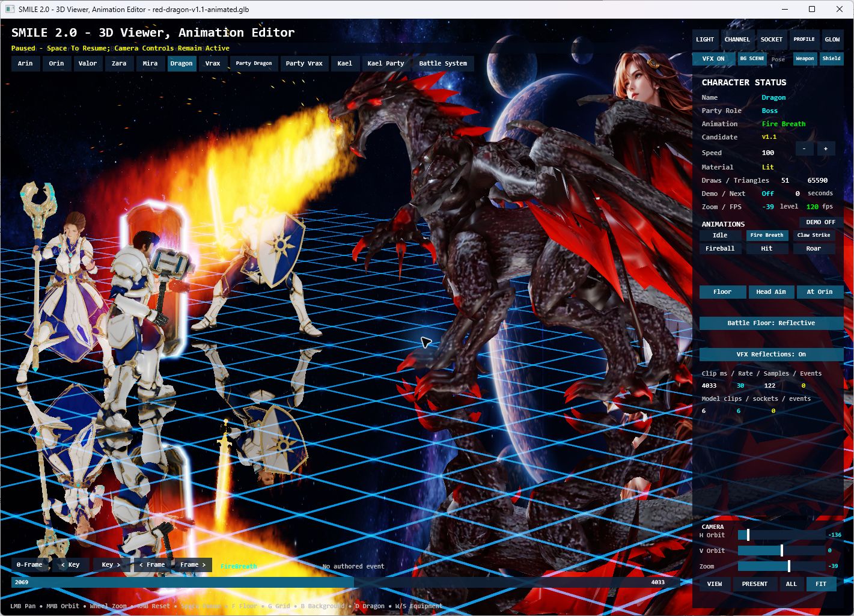Toggle Battle Floor: Reflective setting
Screen dimensions: 854x616
click(771, 323)
